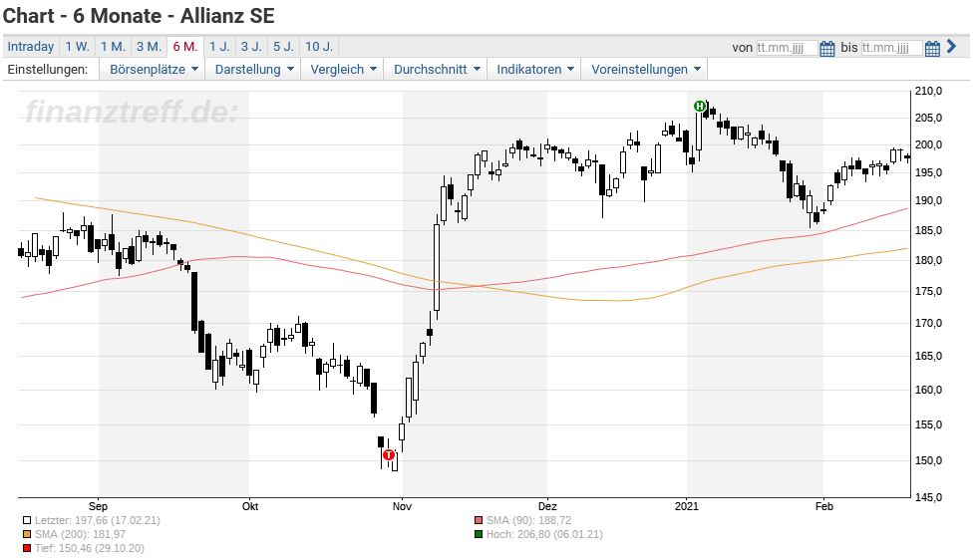Viewport: 977px width, 560px height.
Task: Expand the Durchschnitt dropdown
Action: (437, 69)
